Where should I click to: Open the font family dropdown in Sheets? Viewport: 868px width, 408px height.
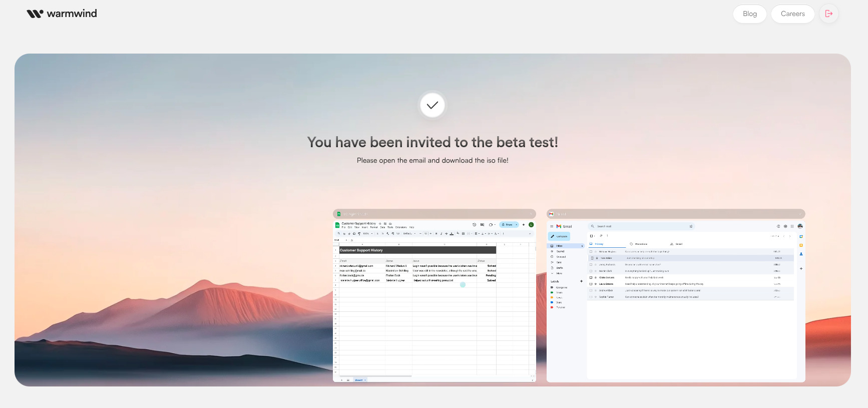(409, 234)
